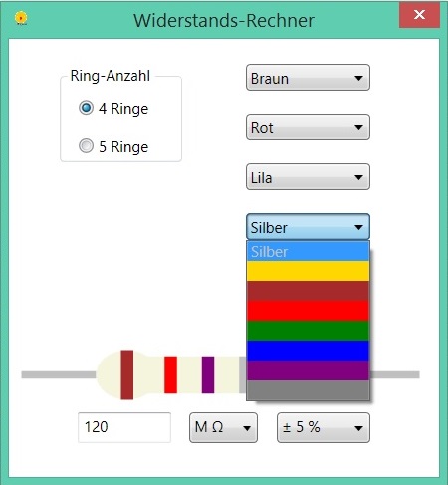Image resolution: width=448 pixels, height=485 pixels.
Task: Open the Rot color dropdown
Action: [x=308, y=127]
